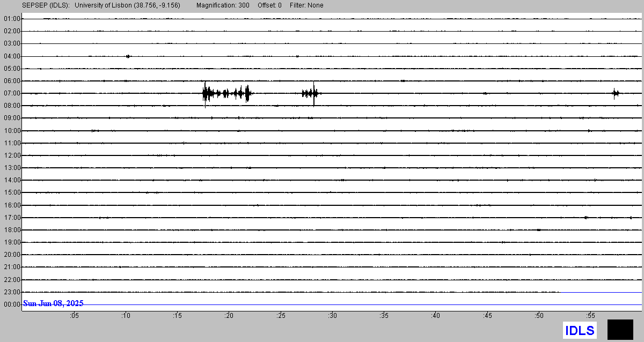This screenshot has height=342, width=644.
Task: Click the black square beside IDLS
Action: point(620,330)
